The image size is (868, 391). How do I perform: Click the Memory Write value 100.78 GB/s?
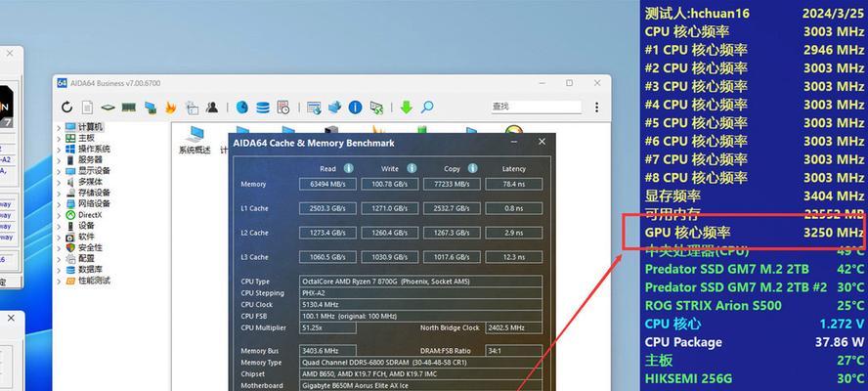390,185
